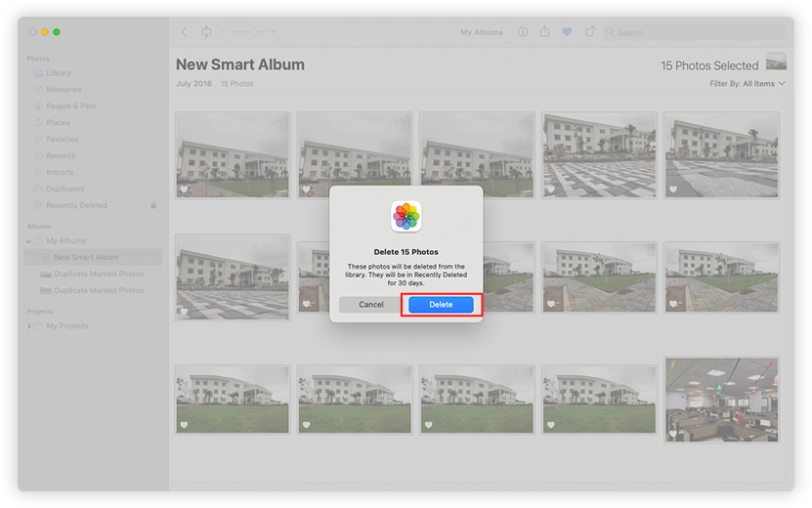The width and height of the screenshot is (812, 508).
Task: Open the Info button in the toolbar
Action: point(523,32)
